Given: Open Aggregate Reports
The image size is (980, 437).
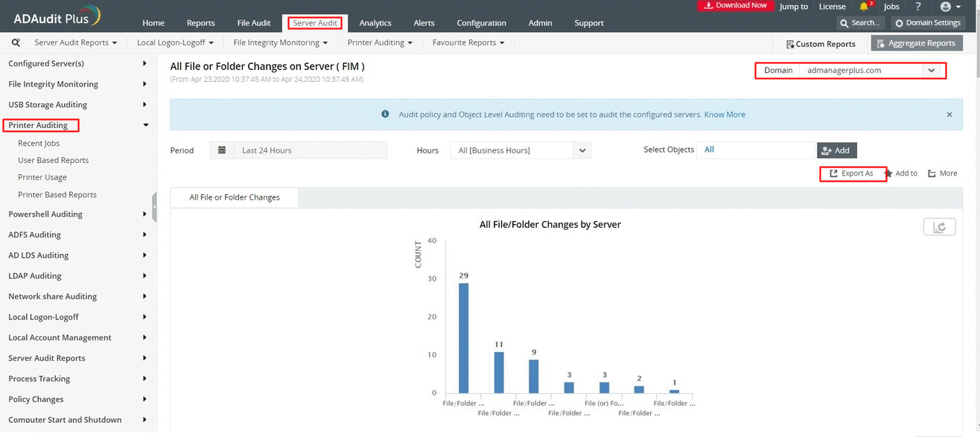Looking at the screenshot, I should click(916, 43).
